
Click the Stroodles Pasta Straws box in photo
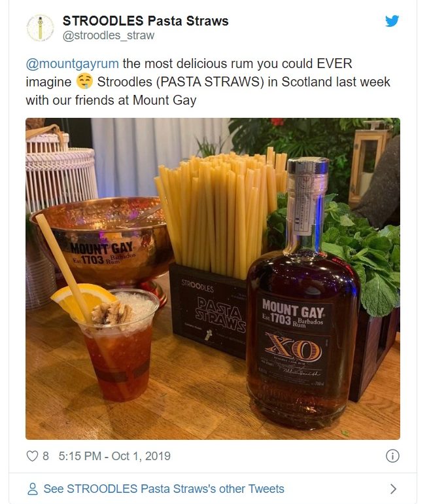[208, 310]
